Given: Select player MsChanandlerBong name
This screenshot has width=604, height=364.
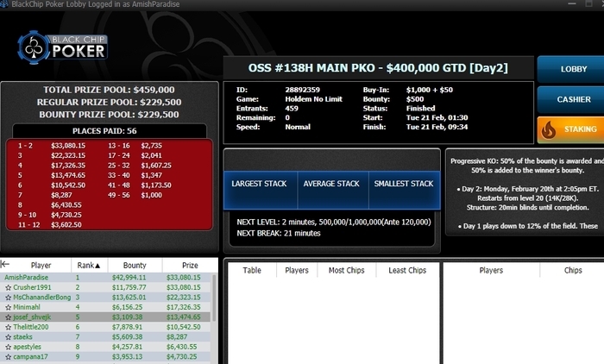Looking at the screenshot, I should click(42, 298).
